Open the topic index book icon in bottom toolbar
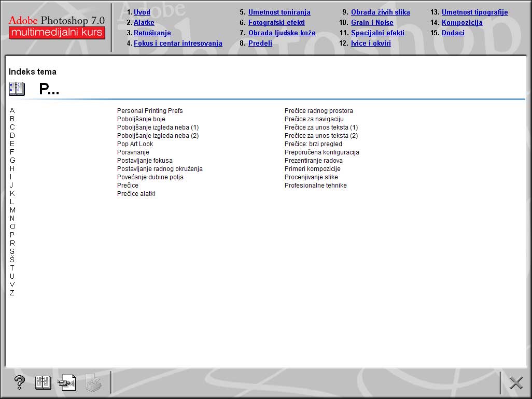The image size is (532, 399). click(x=43, y=382)
